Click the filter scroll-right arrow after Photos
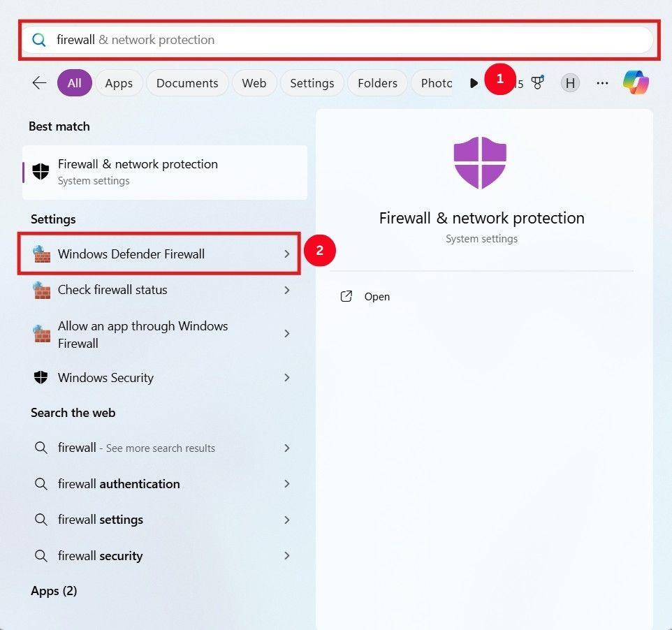 473,83
